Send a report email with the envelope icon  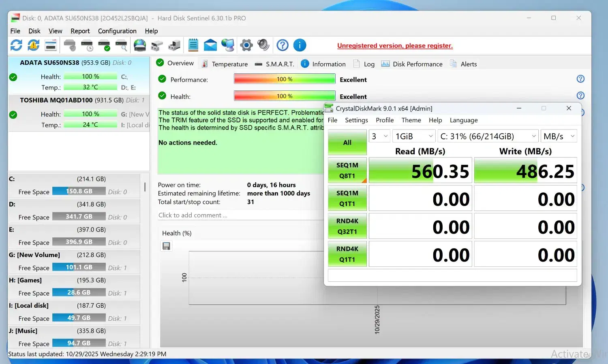(210, 45)
